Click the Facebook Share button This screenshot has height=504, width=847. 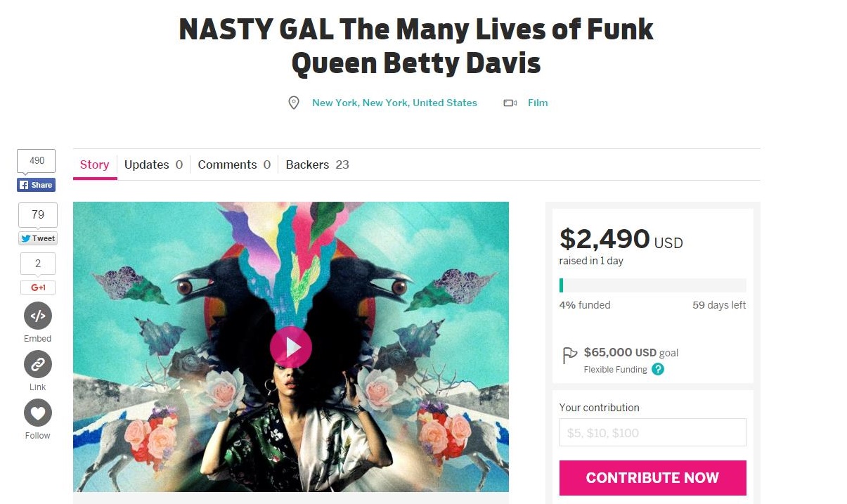(36, 185)
